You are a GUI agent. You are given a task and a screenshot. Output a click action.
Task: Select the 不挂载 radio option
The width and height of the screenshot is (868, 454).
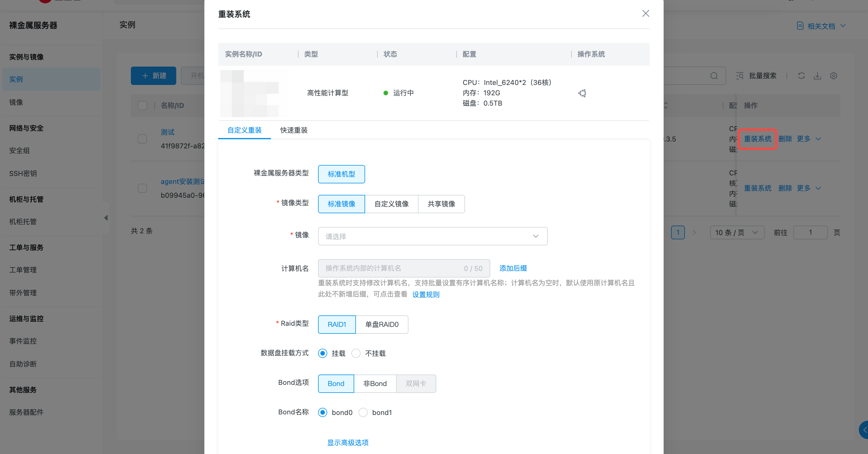(x=356, y=353)
